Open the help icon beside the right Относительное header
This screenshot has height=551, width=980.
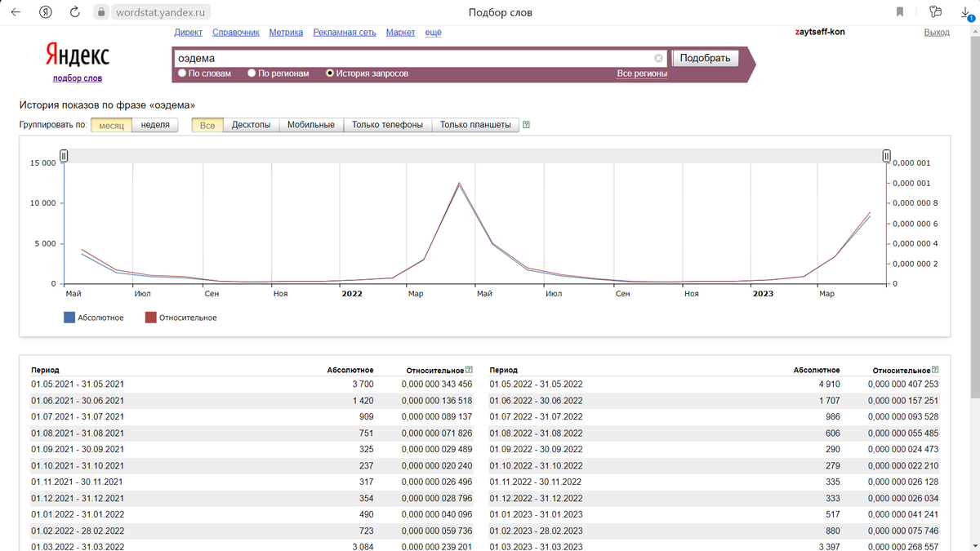934,370
